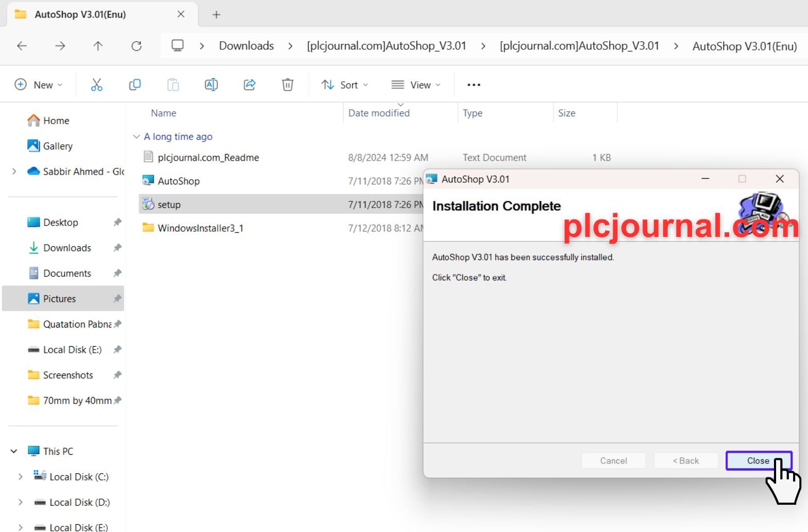Select Local Disk (C:) under This PC
This screenshot has height=532, width=808.
point(72,476)
